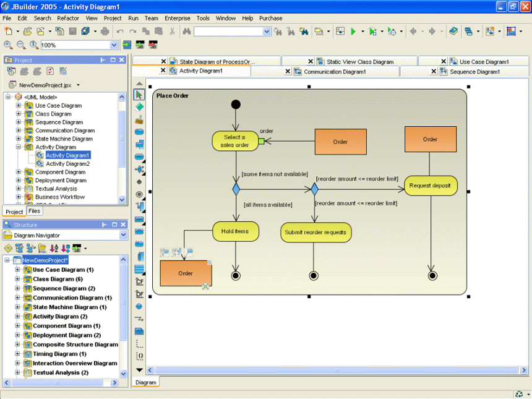Viewport: 532px width, 399px height.
Task: Expand the State Machine Diagram node
Action: click(19, 139)
